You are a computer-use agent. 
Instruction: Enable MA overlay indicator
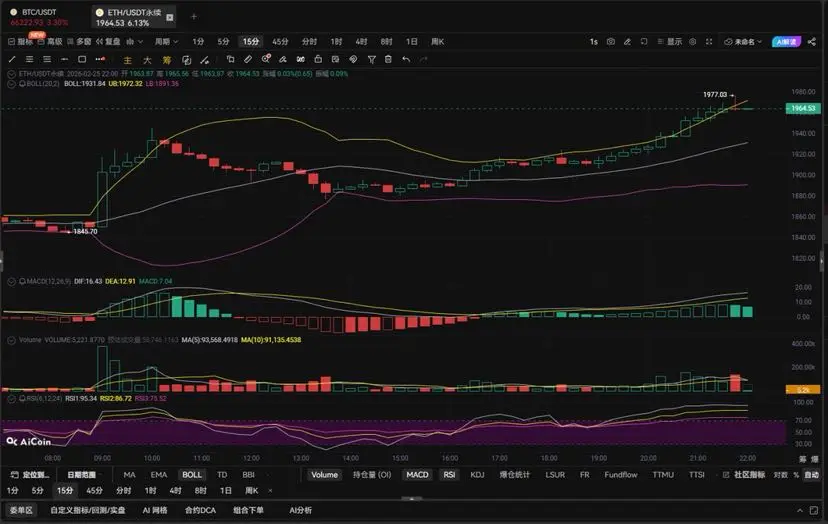point(129,475)
